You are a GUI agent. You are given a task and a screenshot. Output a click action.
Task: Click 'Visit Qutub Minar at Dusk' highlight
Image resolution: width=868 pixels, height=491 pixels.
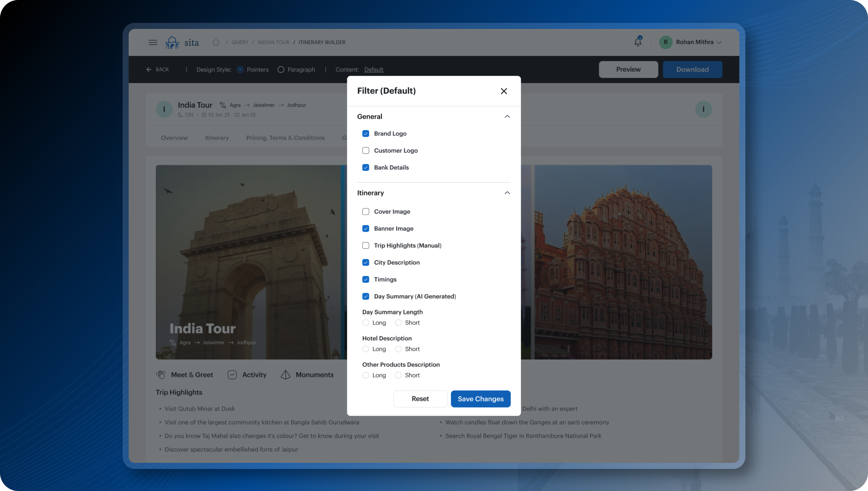tap(199, 409)
